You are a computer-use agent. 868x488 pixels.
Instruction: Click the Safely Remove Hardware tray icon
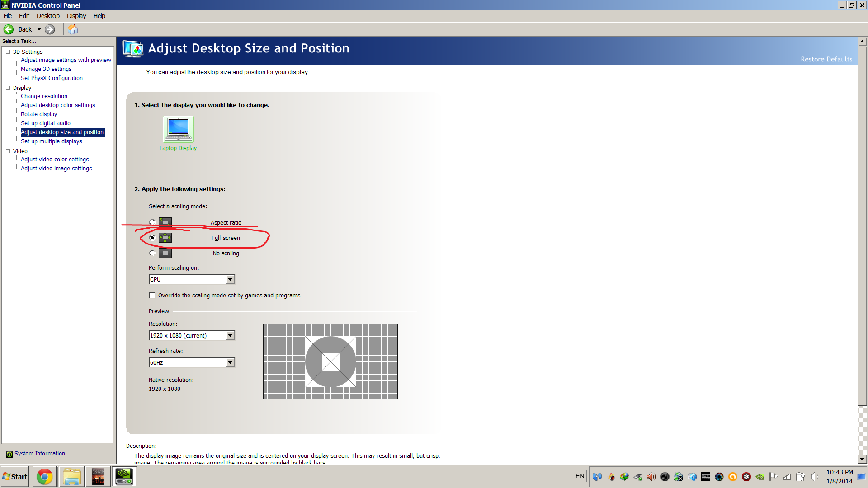638,477
